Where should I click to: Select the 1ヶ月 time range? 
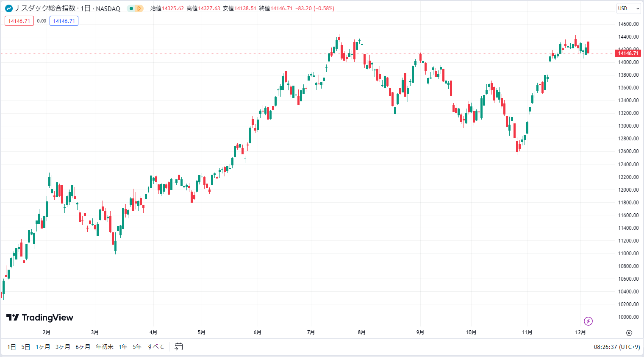pyautogui.click(x=43, y=347)
